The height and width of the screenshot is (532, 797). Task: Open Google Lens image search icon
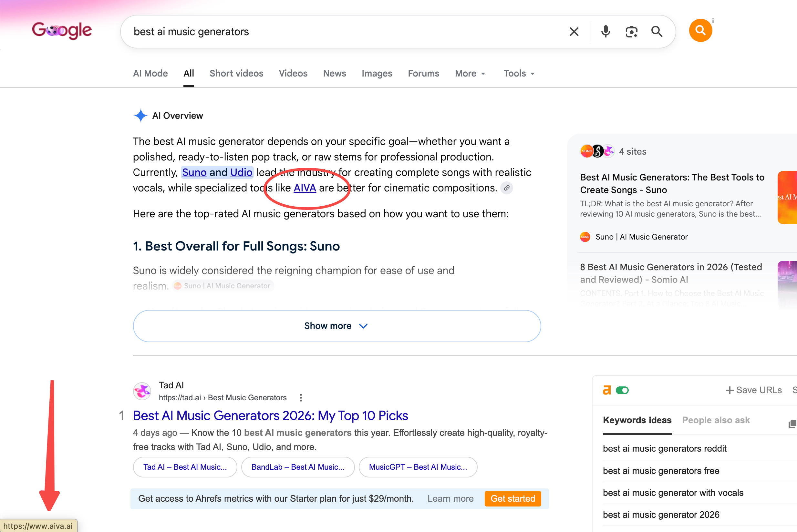tap(631, 32)
